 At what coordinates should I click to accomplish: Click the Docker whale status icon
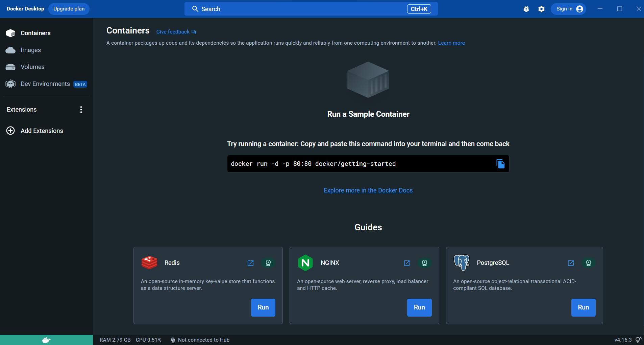(x=46, y=340)
